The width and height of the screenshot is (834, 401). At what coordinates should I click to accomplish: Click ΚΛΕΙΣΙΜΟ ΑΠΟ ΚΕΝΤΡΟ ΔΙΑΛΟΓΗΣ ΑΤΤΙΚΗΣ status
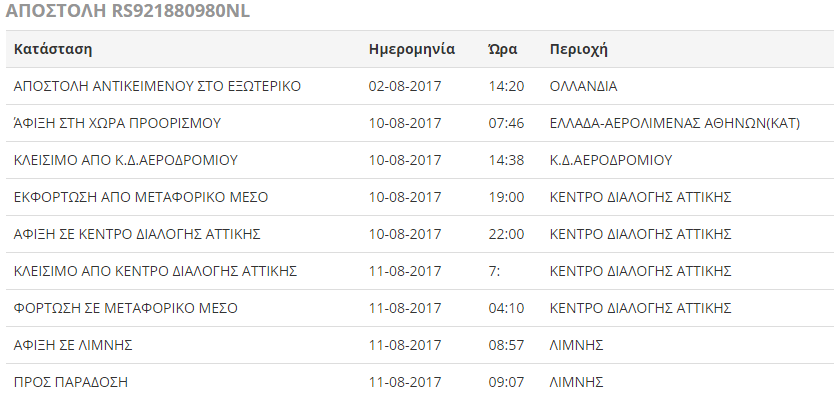[x=155, y=271]
